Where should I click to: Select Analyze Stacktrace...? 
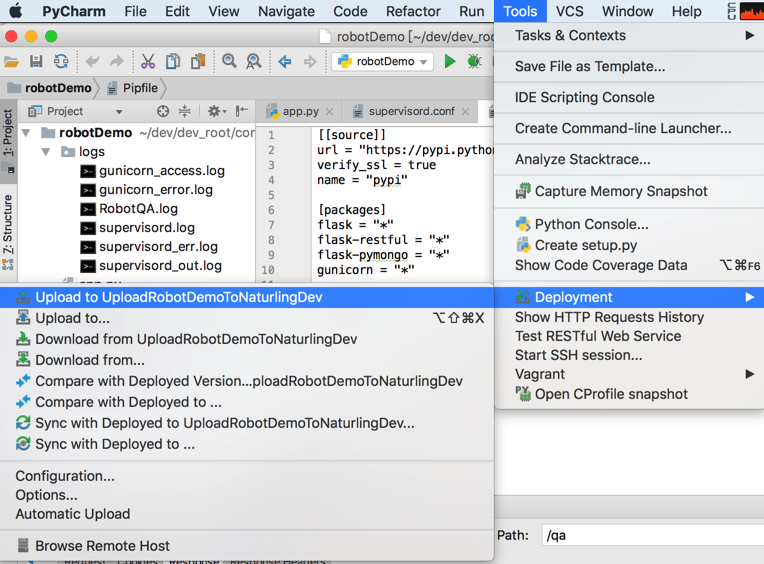629,159
